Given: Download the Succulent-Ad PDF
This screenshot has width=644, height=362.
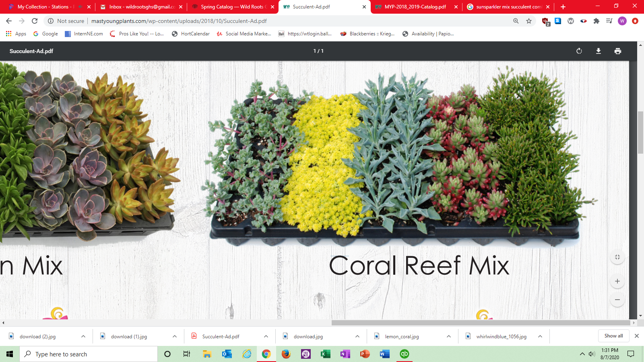Looking at the screenshot, I should [599, 51].
